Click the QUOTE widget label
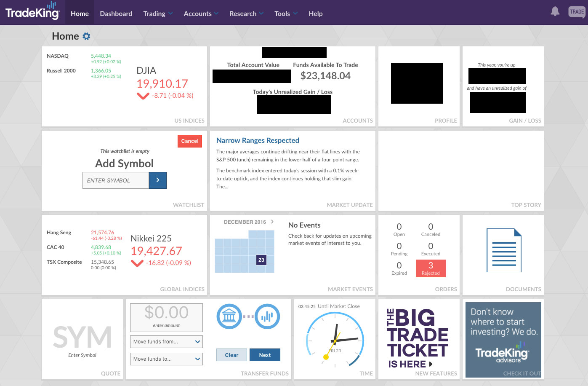This screenshot has height=386, width=588. click(x=111, y=373)
